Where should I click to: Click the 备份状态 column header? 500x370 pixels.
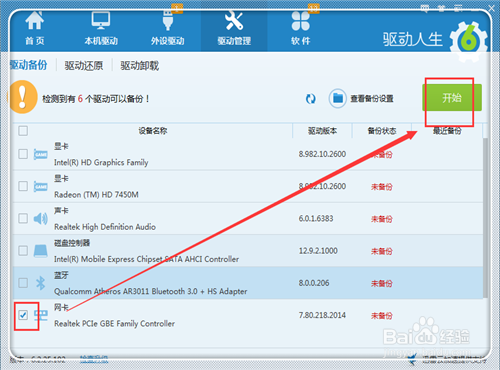[x=382, y=131]
